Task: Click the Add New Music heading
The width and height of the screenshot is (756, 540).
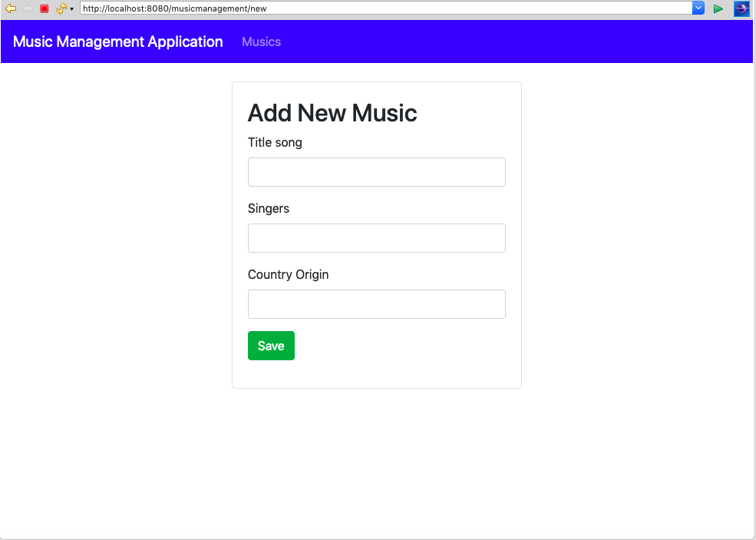Action: (x=332, y=113)
